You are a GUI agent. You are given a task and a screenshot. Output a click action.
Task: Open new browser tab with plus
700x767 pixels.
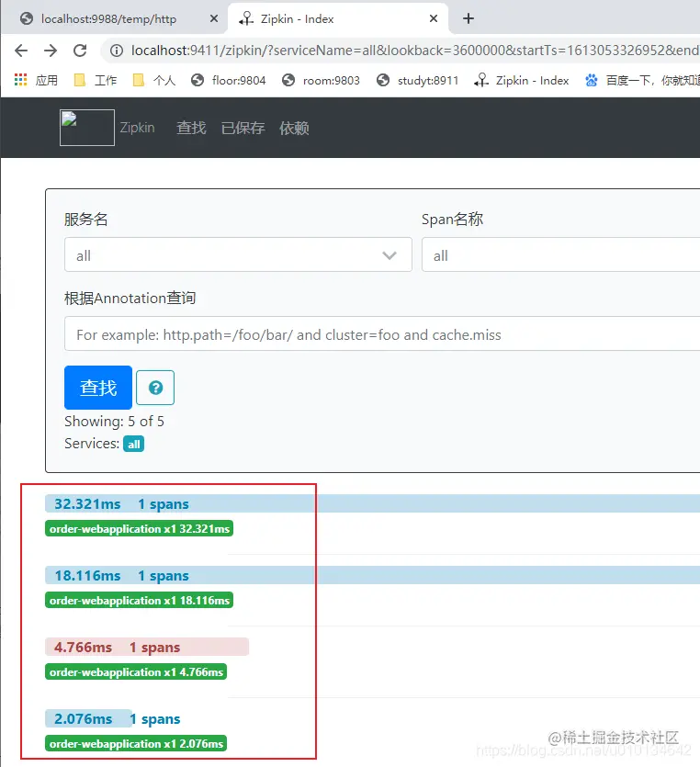tap(469, 18)
